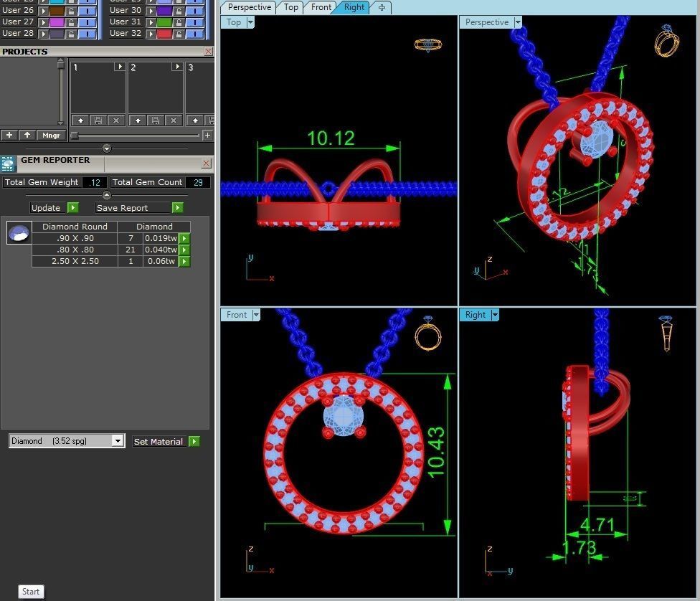Click green arrow on .80 X .80 row
700x601 pixels.
(184, 250)
